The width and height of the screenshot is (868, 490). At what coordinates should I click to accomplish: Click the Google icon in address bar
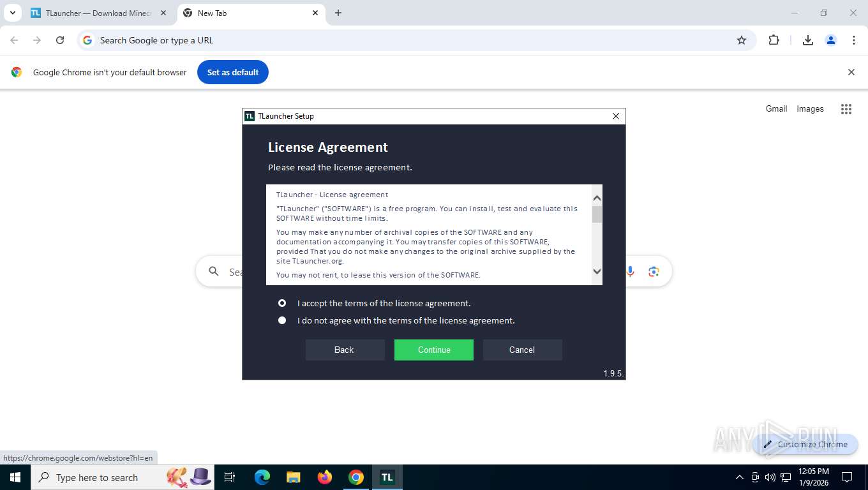[87, 40]
